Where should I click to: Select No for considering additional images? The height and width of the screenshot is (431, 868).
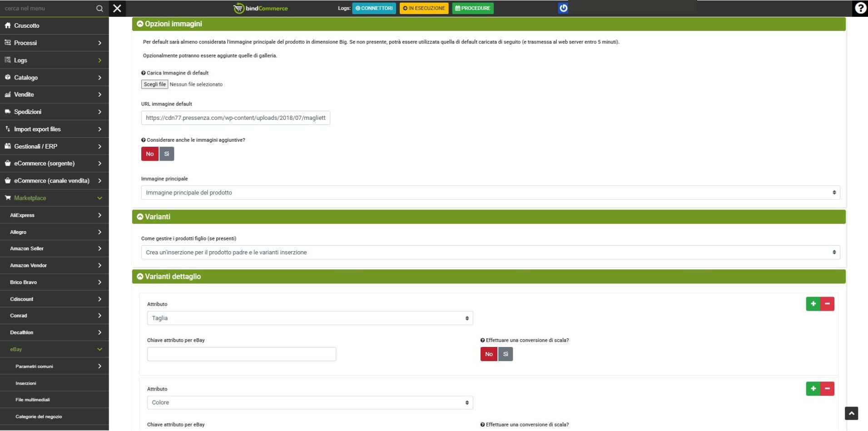coord(150,154)
